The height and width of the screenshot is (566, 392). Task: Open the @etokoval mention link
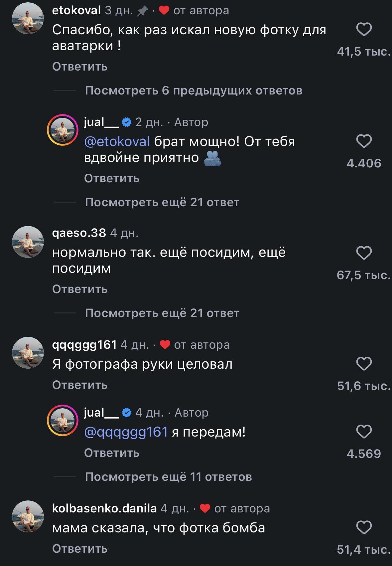point(117,142)
